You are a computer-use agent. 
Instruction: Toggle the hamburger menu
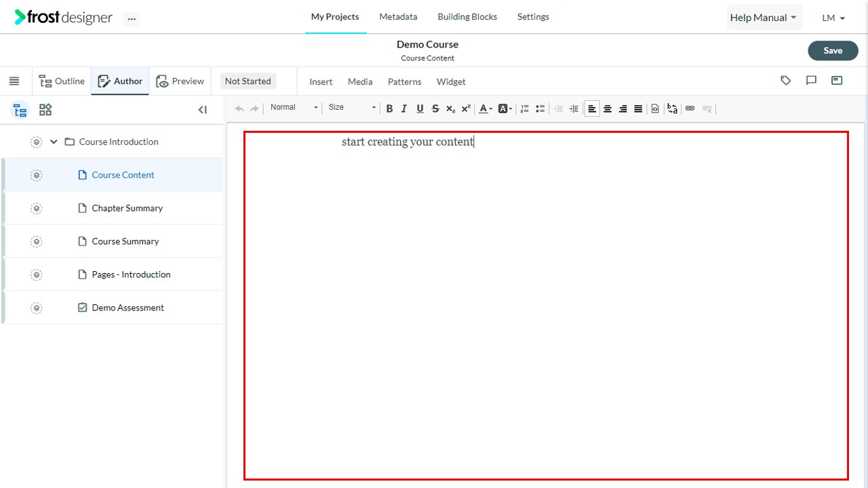coord(14,81)
